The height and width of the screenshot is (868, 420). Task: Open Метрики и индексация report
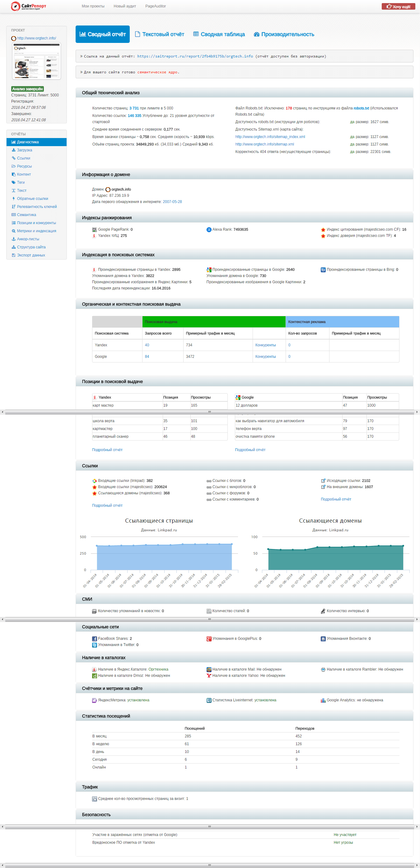pos(36,231)
